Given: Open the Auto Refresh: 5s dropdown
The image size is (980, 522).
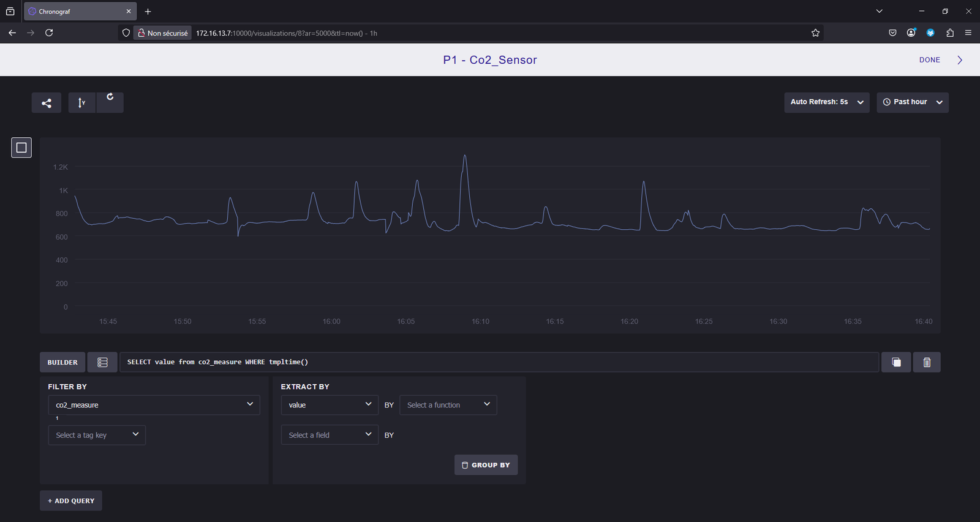Looking at the screenshot, I should (x=826, y=102).
